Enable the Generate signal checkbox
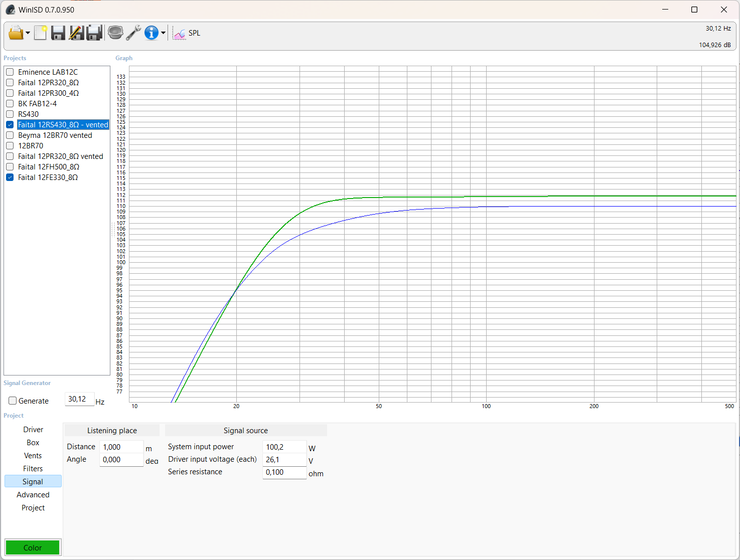Screen dimensions: 740x560 coord(13,401)
